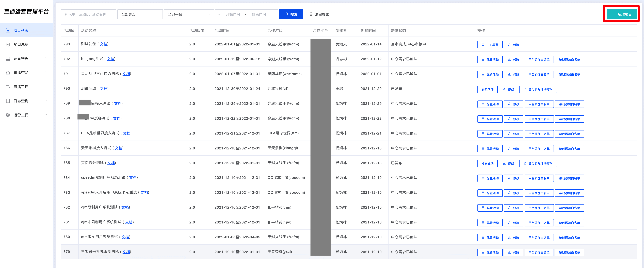Click the gear icon on 配置活动 in row 784
This screenshot has width=644, height=268.
[x=483, y=178]
